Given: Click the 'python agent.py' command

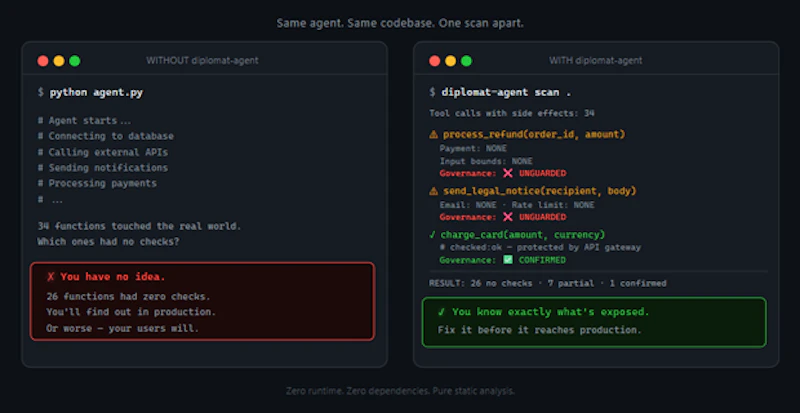Looking at the screenshot, I should [96, 93].
